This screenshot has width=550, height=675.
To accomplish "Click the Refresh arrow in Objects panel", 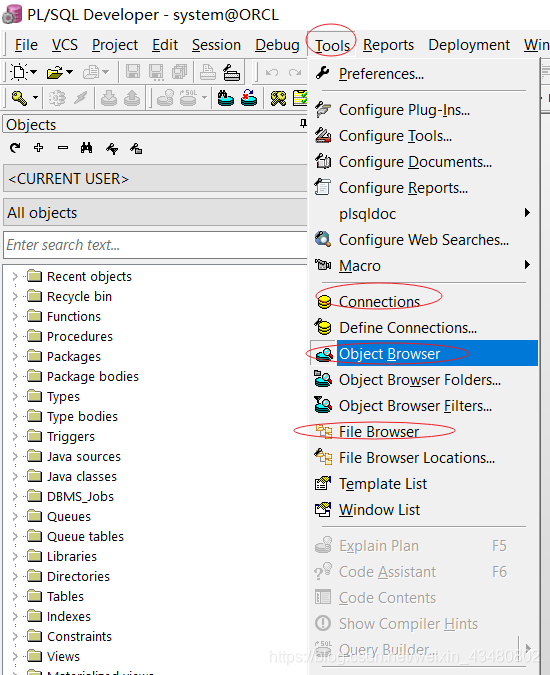I will click(15, 148).
